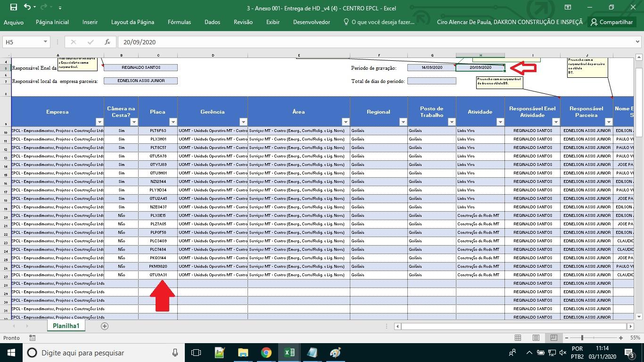The height and width of the screenshot is (362, 644).
Task: Switch to the Fórmulas tab
Action: pos(179,22)
